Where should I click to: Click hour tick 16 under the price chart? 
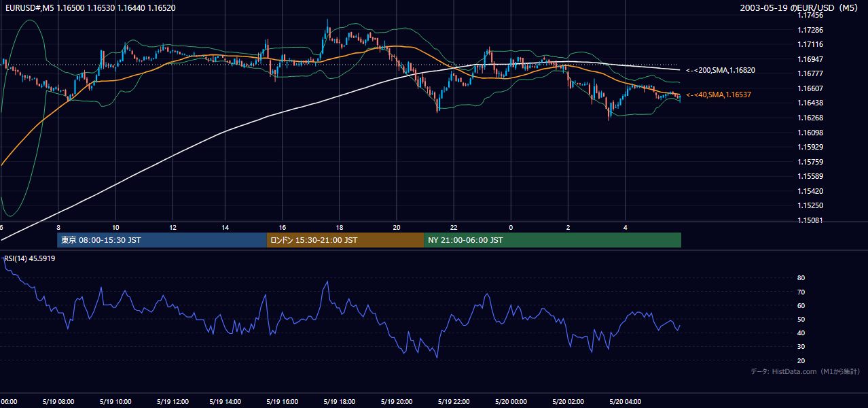283,228
